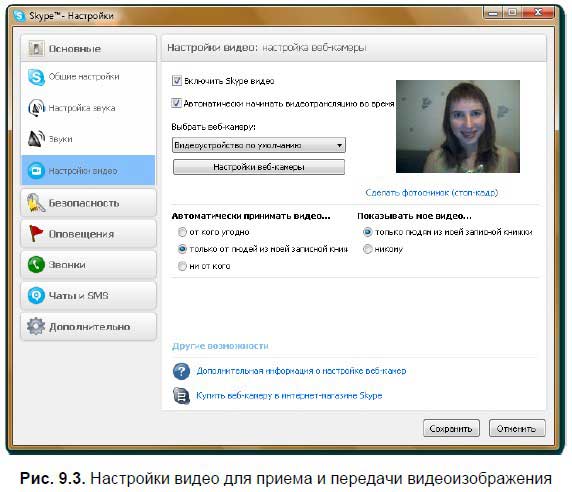
Task: Open the Звонки section
Action: tap(88, 265)
